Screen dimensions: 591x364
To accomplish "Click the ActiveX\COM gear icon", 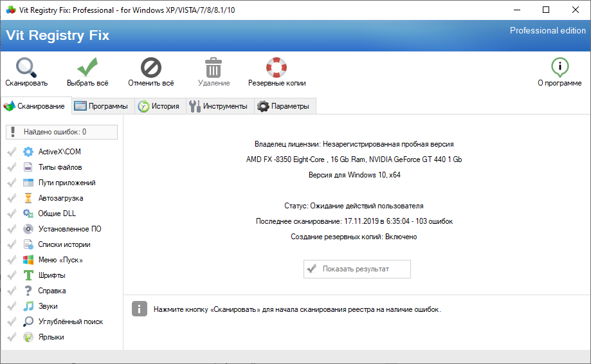I will [28, 152].
